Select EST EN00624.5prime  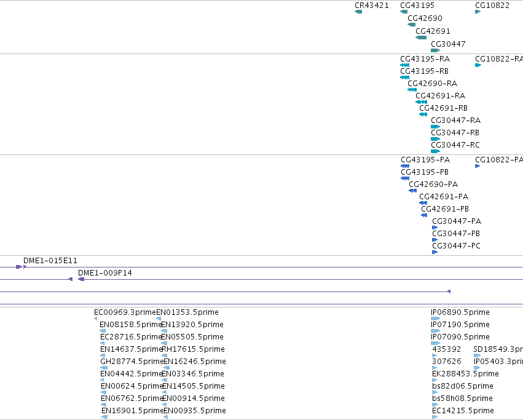coord(132,387)
